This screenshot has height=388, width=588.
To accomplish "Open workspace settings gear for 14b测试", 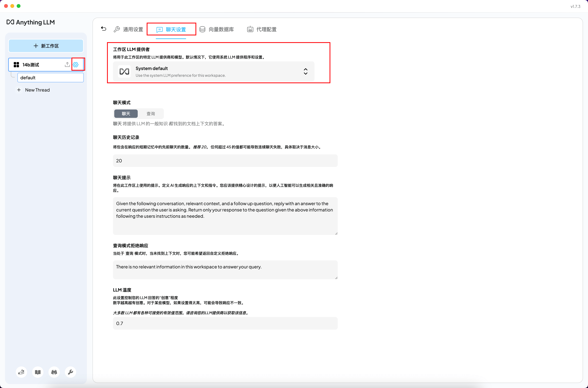I will [76, 65].
